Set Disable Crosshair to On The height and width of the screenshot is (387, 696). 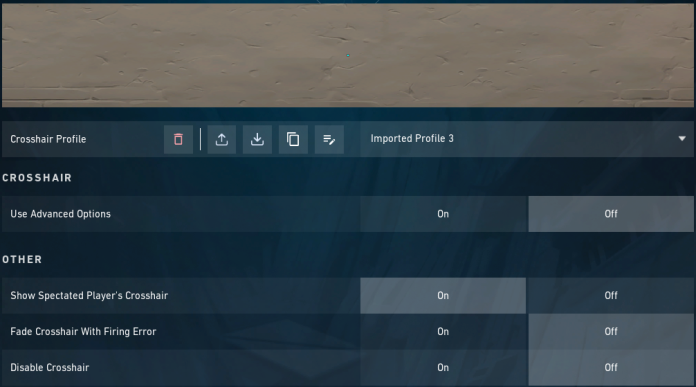click(443, 367)
